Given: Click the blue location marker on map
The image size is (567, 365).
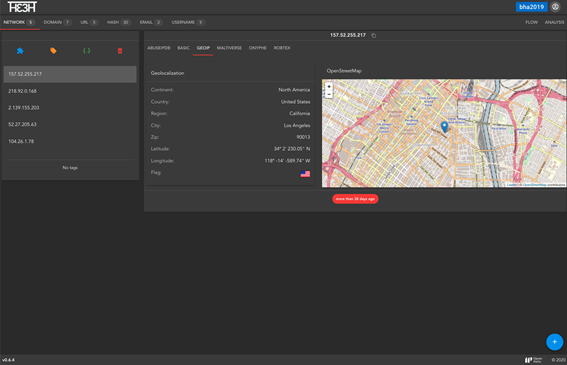Looking at the screenshot, I should point(444,127).
